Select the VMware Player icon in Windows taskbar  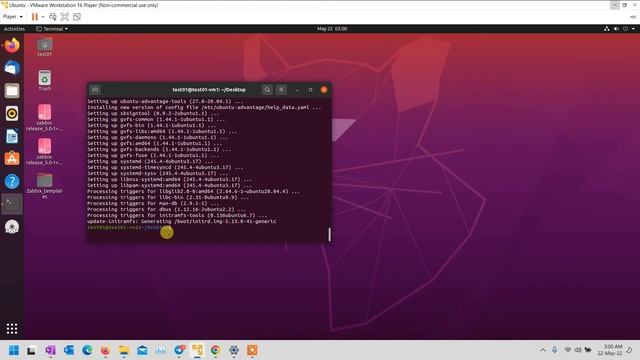(x=197, y=350)
